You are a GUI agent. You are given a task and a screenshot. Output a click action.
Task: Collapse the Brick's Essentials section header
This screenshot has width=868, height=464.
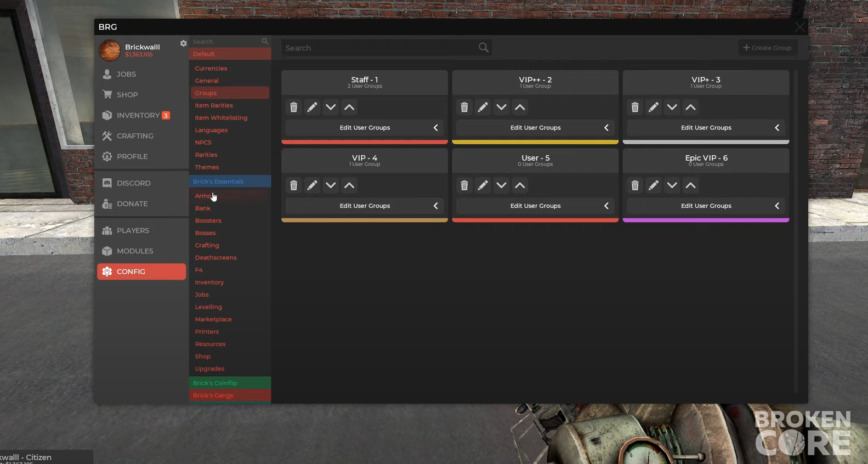230,182
